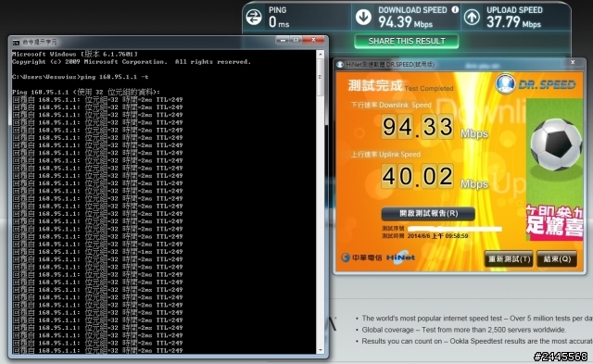Close the DR.SPEED window
The image size is (593, 364).
573,62
